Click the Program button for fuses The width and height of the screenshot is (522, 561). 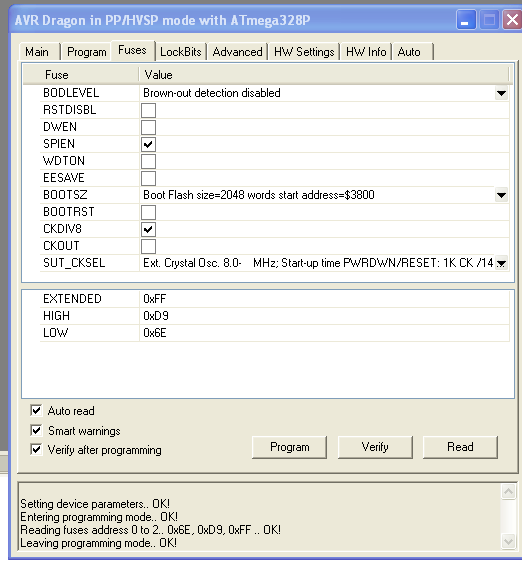point(289,447)
